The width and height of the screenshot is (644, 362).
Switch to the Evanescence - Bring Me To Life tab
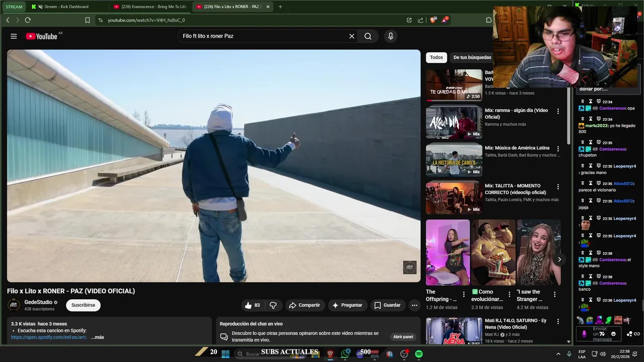[x=150, y=7]
